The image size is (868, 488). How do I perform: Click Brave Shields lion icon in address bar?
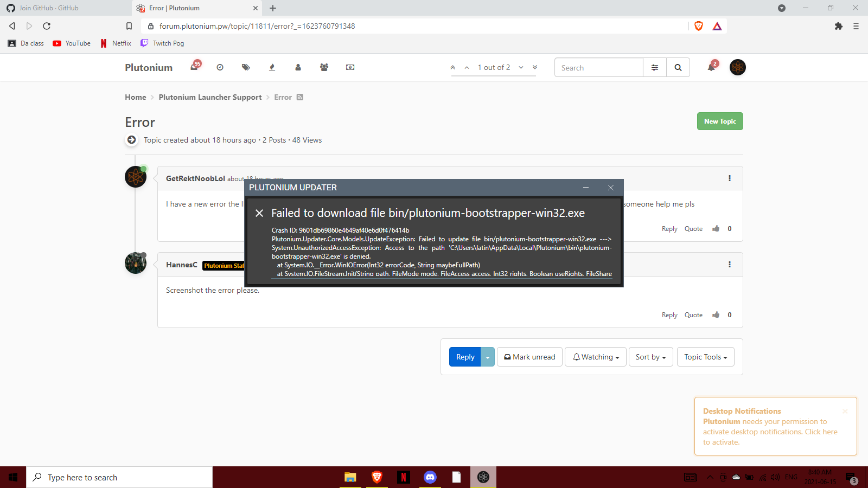(x=699, y=26)
